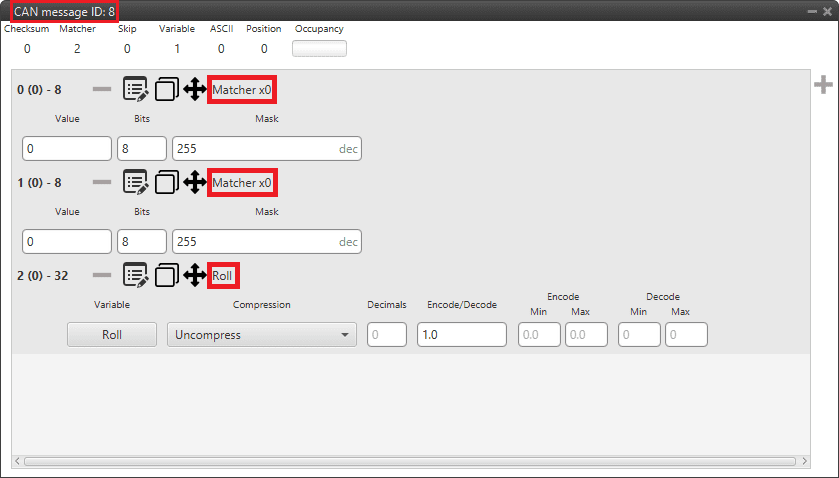The height and width of the screenshot is (478, 839).
Task: Click the horizontal scrollbar at bottom
Action: pos(410,462)
